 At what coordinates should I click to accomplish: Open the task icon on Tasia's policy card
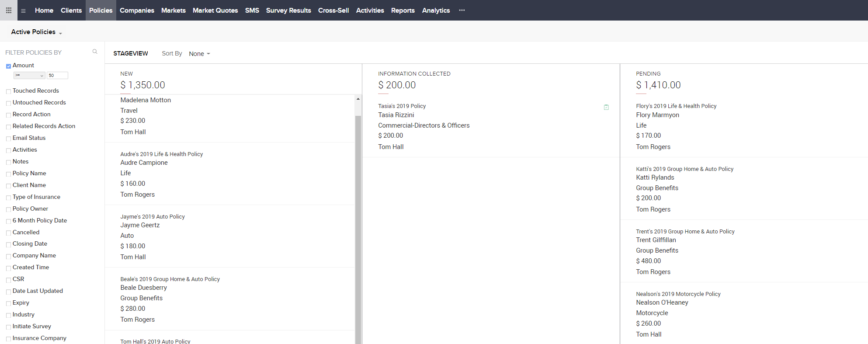pyautogui.click(x=606, y=107)
